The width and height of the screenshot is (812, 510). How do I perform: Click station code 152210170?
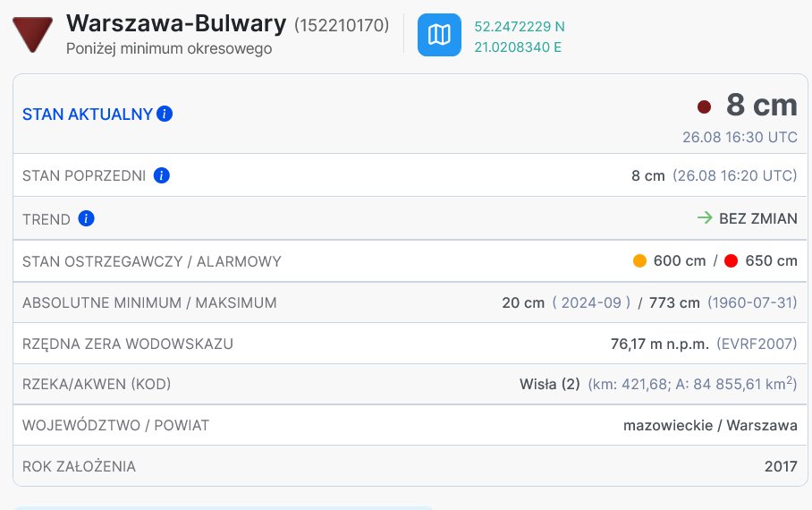pos(342,25)
